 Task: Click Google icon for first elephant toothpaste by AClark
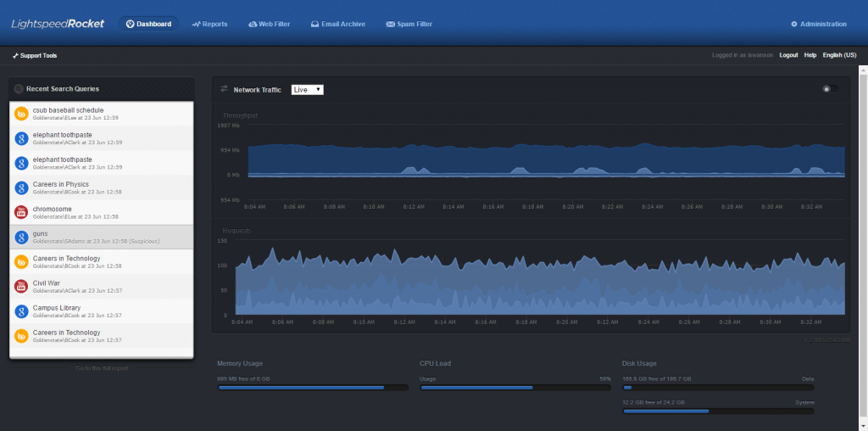tap(21, 138)
